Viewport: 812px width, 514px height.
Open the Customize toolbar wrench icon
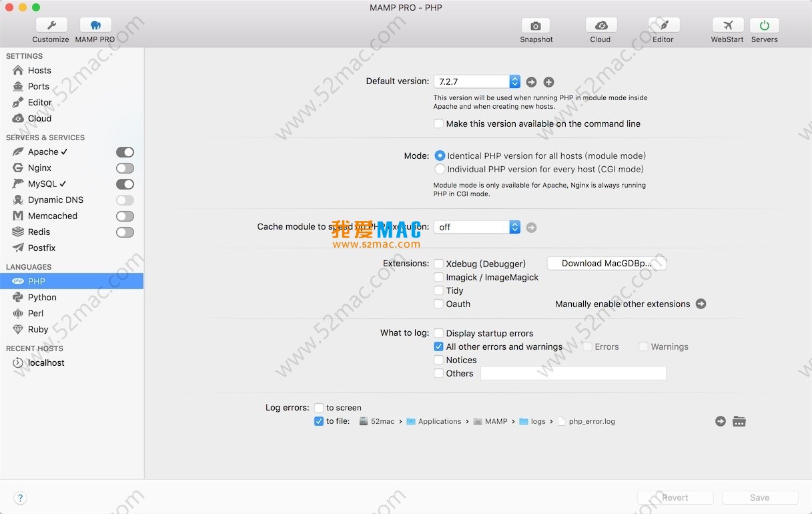(x=51, y=25)
